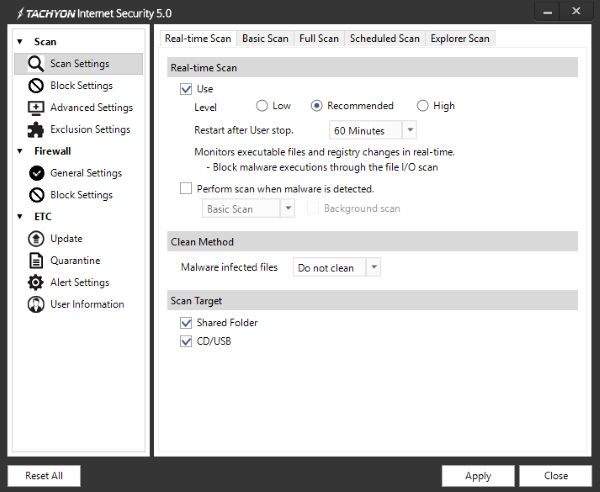Click the Tachyon lightning logo in title bar
The width and height of the screenshot is (600, 492).
pyautogui.click(x=20, y=13)
